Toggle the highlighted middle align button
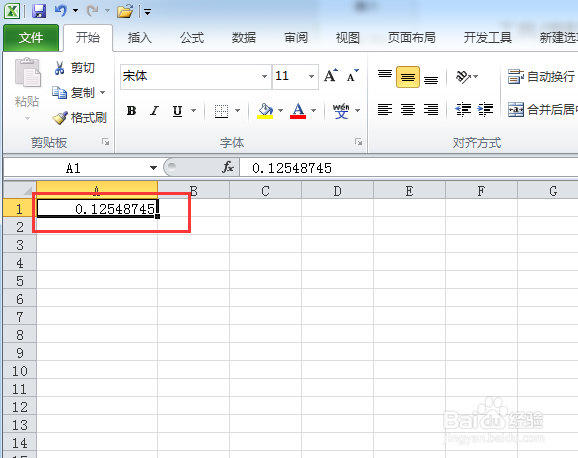Viewport: 578px width, 458px height. coord(408,77)
